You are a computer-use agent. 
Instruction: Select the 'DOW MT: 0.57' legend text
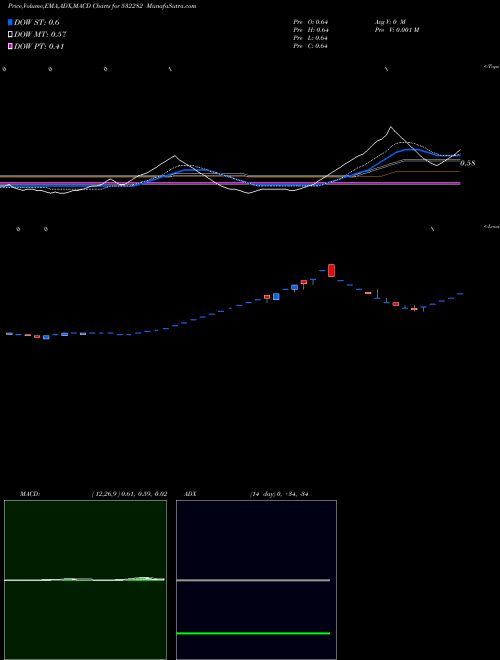[40, 35]
